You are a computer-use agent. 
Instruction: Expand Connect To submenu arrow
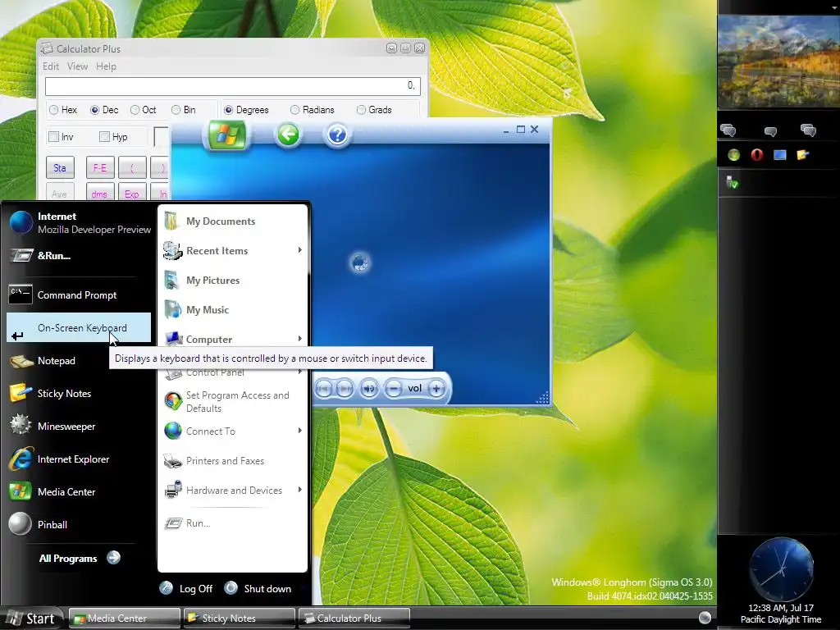[300, 431]
